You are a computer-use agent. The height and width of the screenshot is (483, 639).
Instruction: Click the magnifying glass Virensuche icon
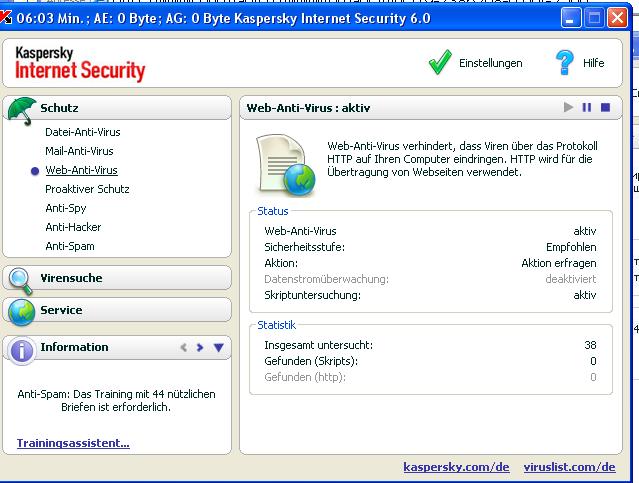click(x=20, y=279)
